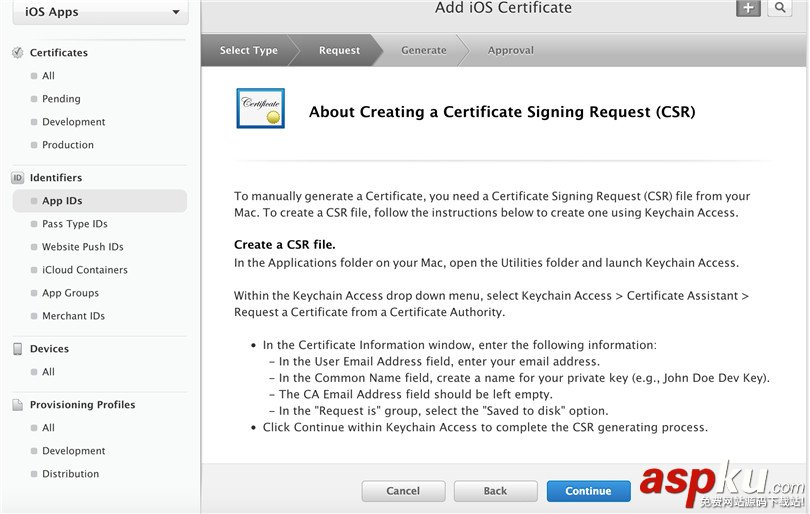The image size is (810, 514).
Task: Select App IDs in sidebar
Action: (62, 201)
